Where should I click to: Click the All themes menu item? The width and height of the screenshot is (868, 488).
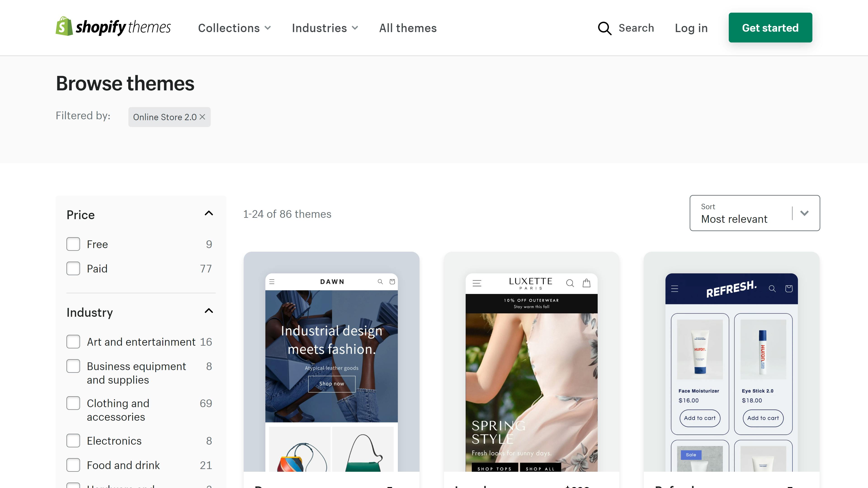coord(408,27)
